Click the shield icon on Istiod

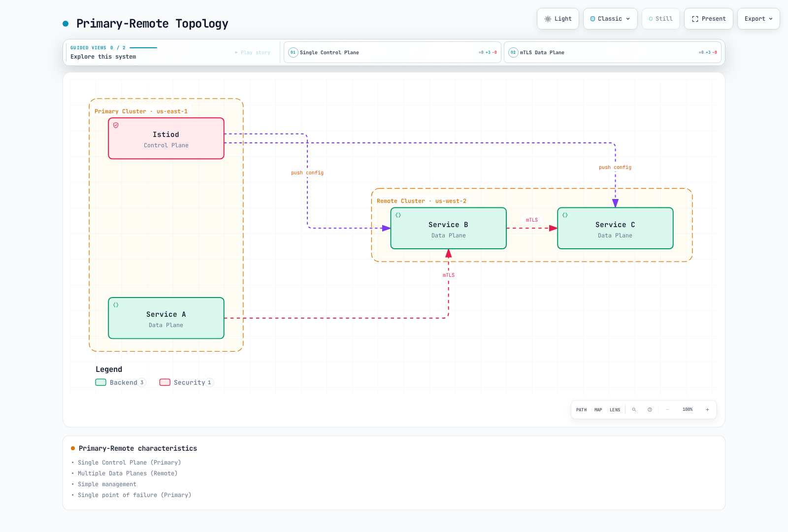pos(116,125)
